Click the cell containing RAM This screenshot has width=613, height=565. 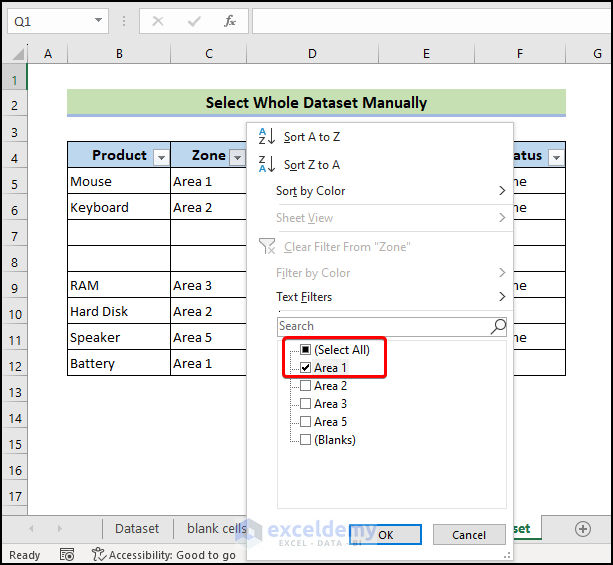pos(119,285)
